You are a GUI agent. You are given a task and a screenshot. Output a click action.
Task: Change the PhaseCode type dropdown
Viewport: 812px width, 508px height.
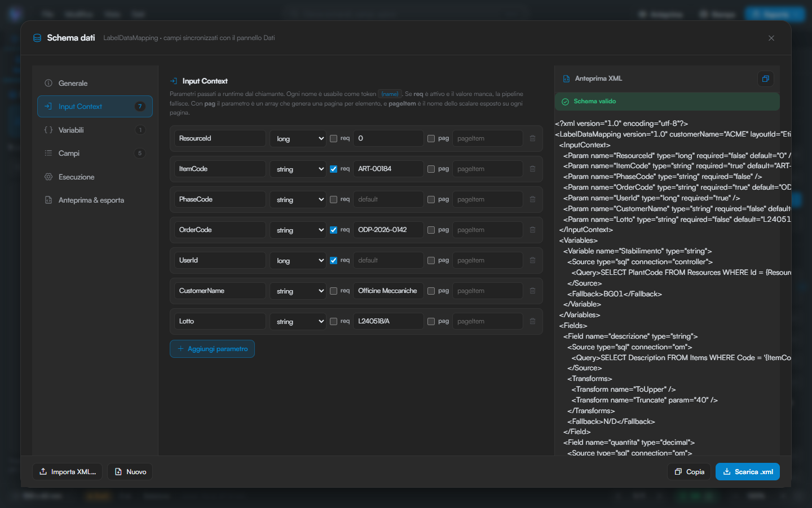[x=298, y=199]
